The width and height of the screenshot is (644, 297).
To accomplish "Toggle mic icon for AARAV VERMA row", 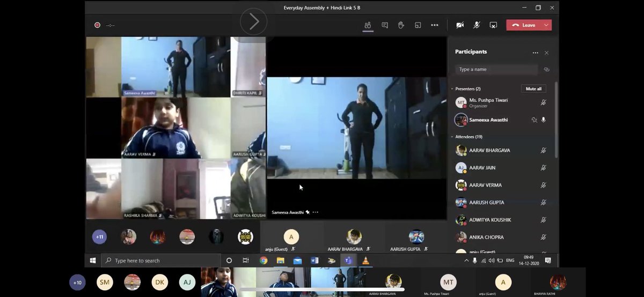I will pos(543,185).
